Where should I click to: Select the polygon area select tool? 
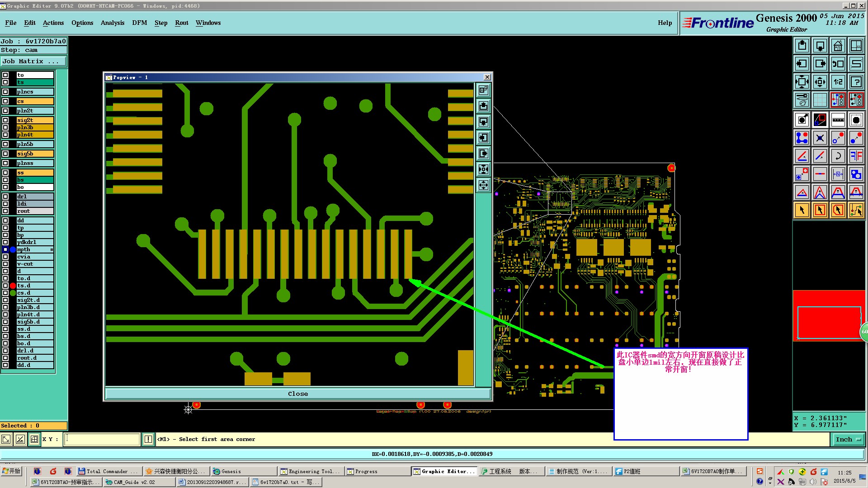(x=838, y=210)
